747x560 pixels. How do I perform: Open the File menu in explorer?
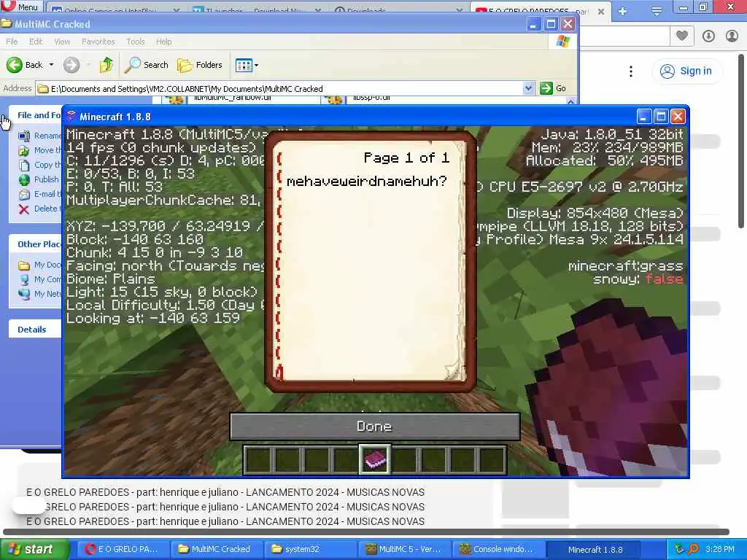click(12, 42)
